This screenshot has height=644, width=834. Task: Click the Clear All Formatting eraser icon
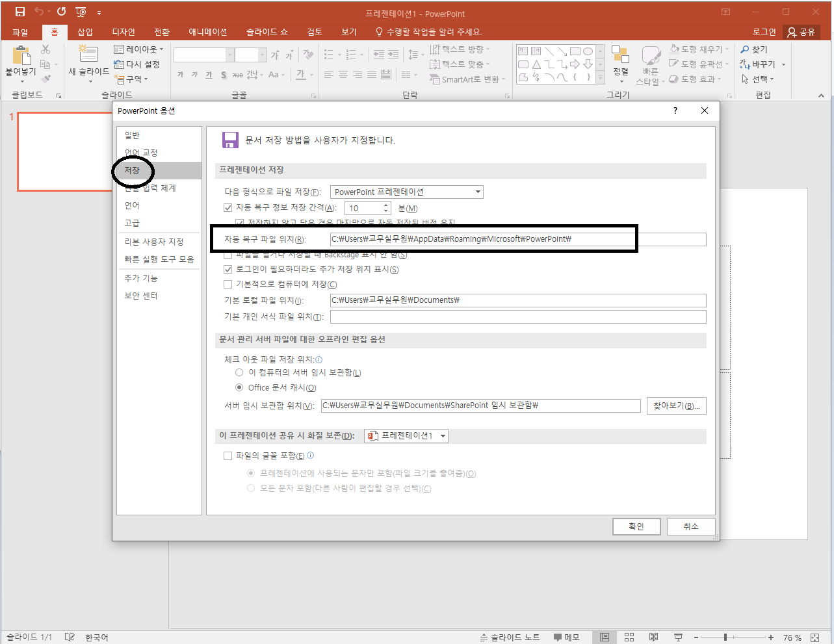click(308, 55)
